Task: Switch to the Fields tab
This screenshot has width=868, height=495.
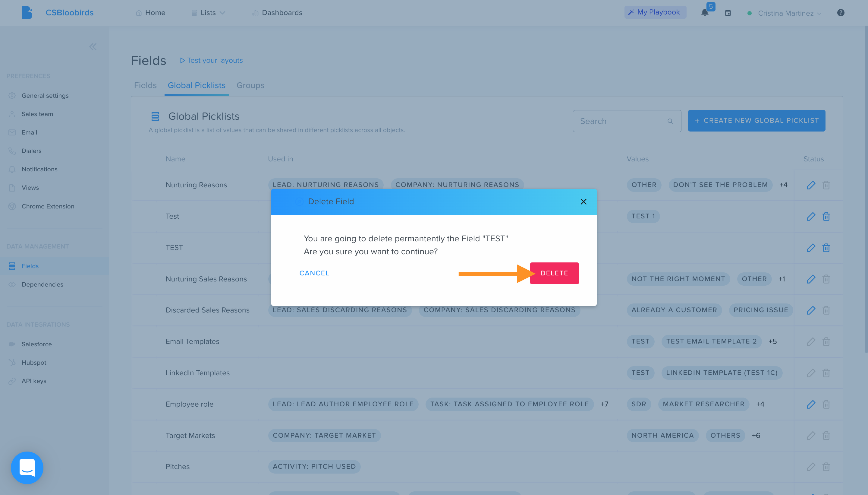Action: pyautogui.click(x=145, y=85)
